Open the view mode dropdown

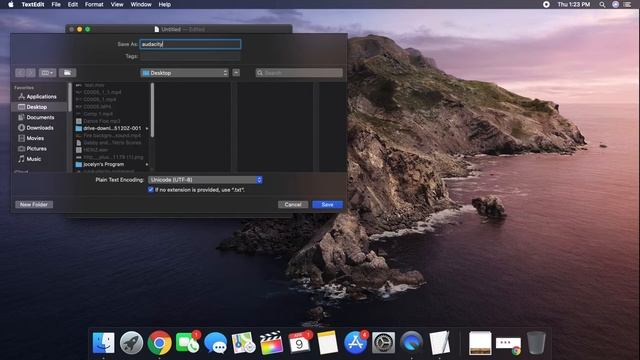[x=47, y=73]
